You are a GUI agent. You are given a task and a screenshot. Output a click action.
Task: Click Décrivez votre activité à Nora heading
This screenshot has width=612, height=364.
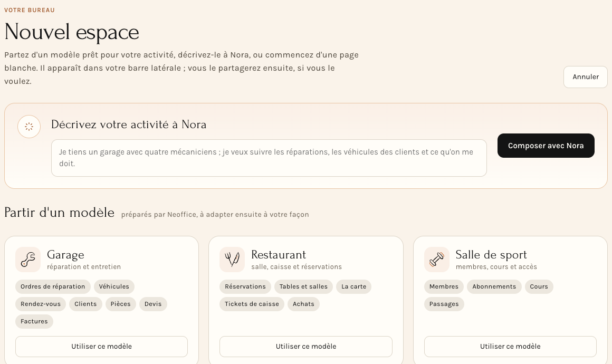[129, 124]
